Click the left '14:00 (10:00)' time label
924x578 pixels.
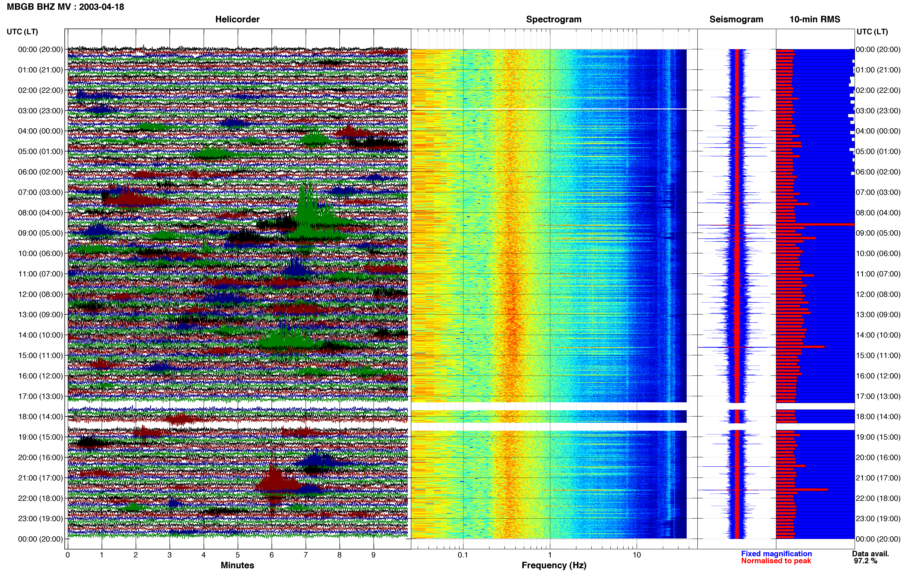pos(40,335)
